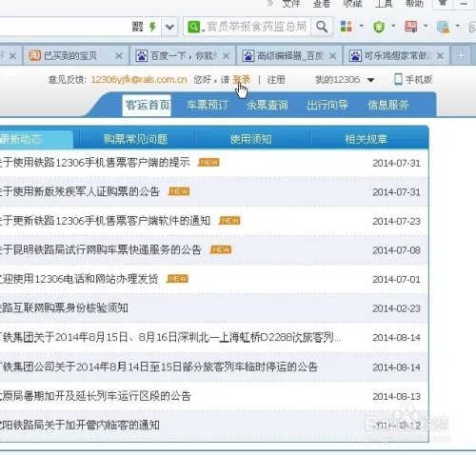Click the QR code icon in address bar
Viewport: 476px width, 455px height.
(138, 27)
